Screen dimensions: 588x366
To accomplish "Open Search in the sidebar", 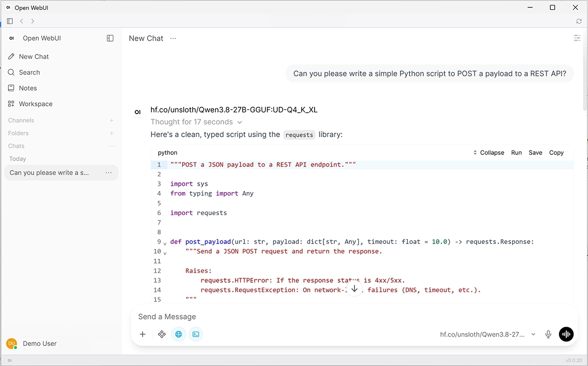I will tap(61, 72).
